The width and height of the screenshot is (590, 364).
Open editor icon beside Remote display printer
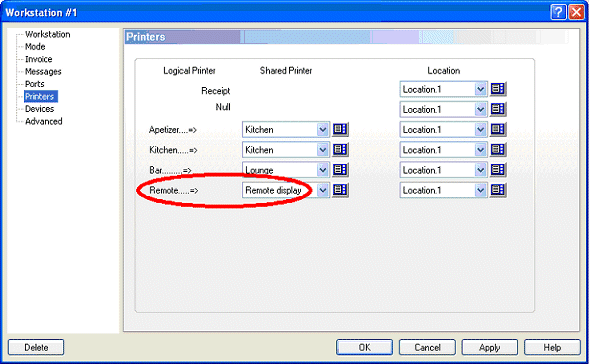tap(340, 190)
